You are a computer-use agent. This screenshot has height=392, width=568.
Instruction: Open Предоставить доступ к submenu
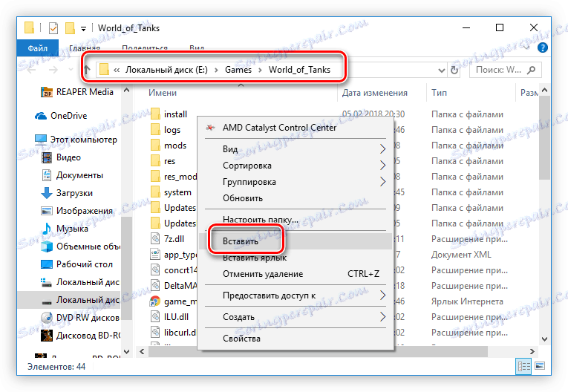click(x=296, y=295)
